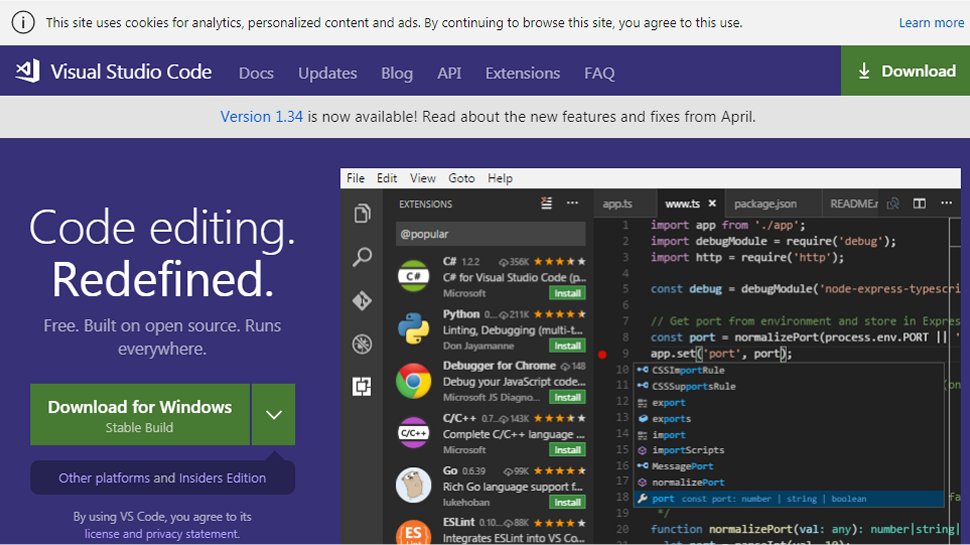Viewport: 970px width, 545px height.
Task: Click the Visual Studio Code title text
Action: tap(131, 72)
